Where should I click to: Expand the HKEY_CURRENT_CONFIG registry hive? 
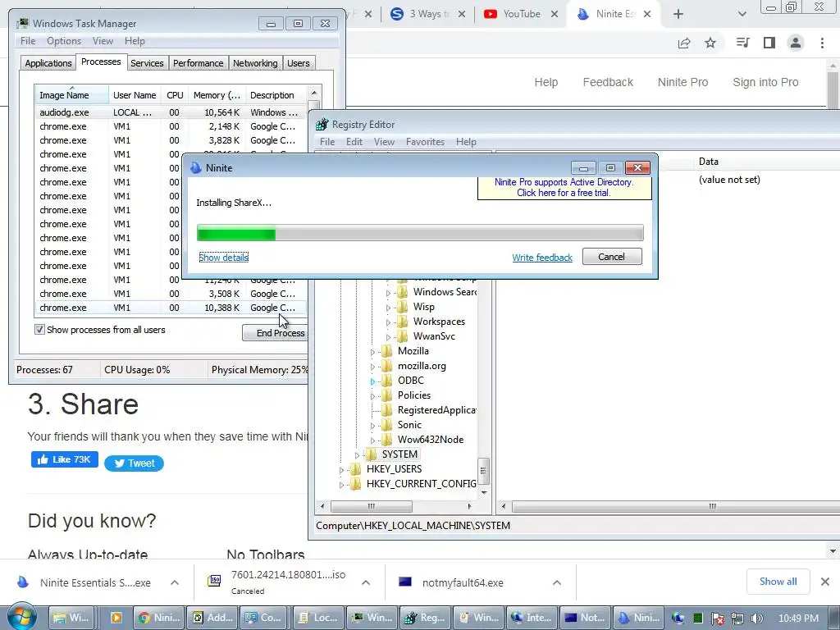click(x=342, y=485)
